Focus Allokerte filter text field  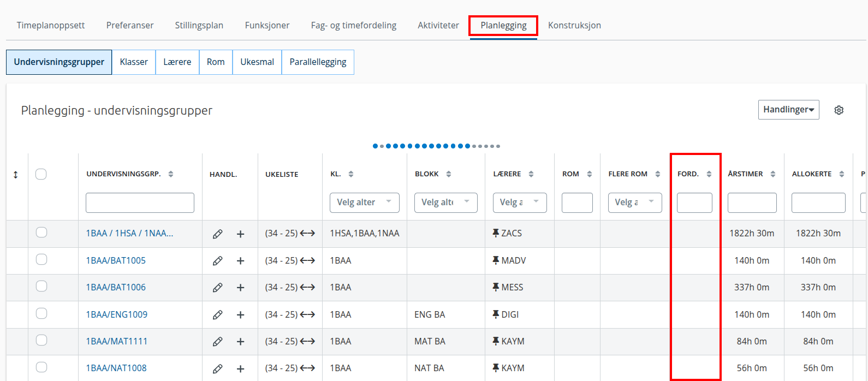[818, 203]
